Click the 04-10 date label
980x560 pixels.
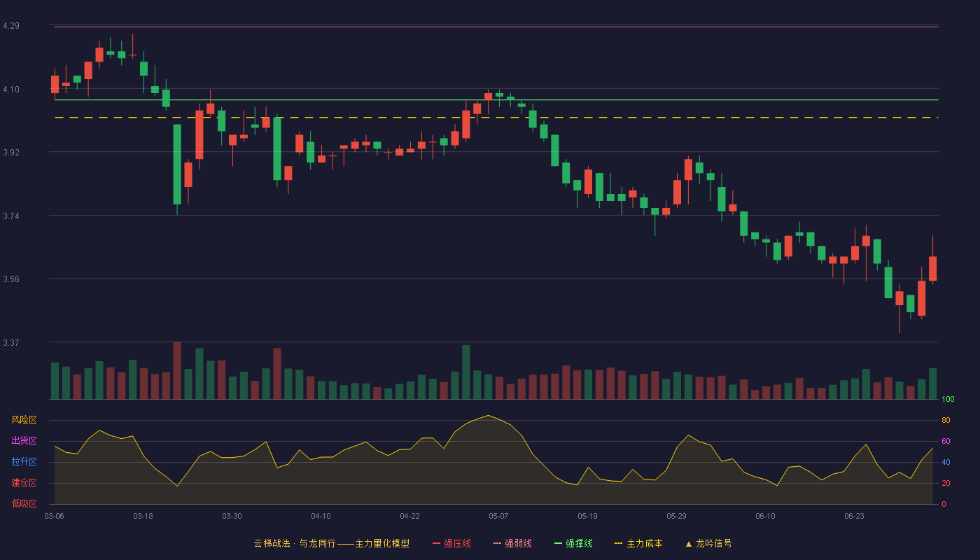[321, 516]
